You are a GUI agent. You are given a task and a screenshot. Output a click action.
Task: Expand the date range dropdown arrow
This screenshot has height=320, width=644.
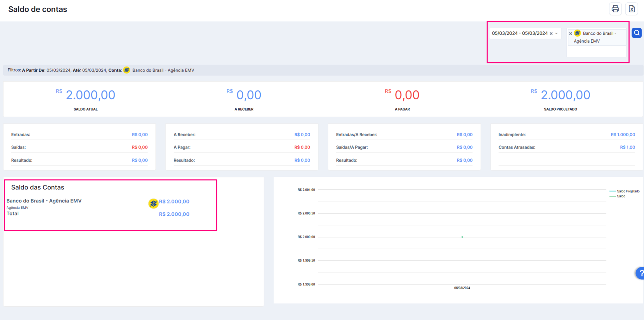point(557,33)
